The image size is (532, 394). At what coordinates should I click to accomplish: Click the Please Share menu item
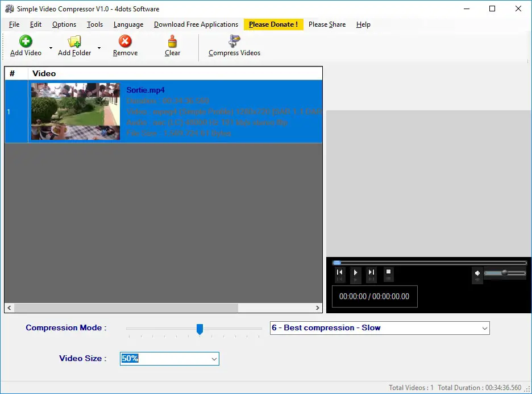pyautogui.click(x=327, y=24)
